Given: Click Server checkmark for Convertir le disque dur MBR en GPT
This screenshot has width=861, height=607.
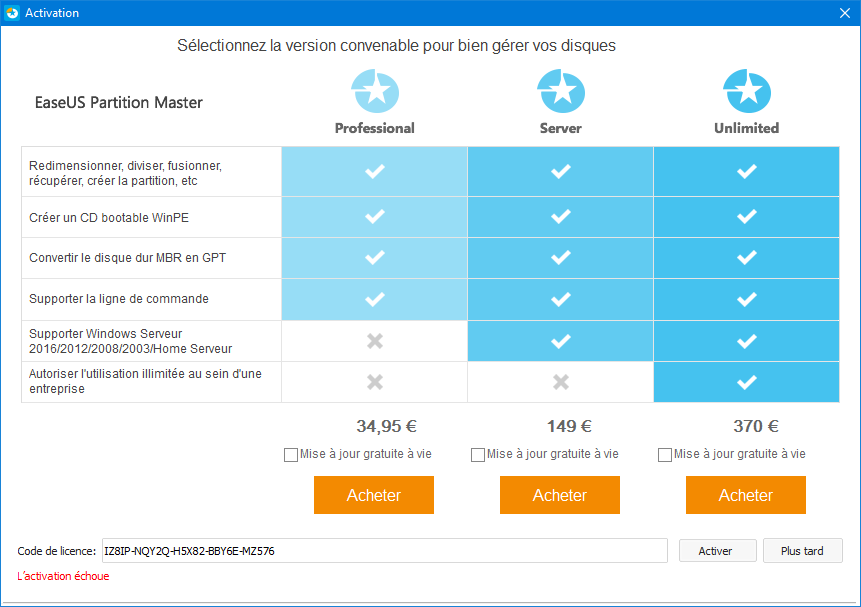Looking at the screenshot, I should (x=561, y=257).
